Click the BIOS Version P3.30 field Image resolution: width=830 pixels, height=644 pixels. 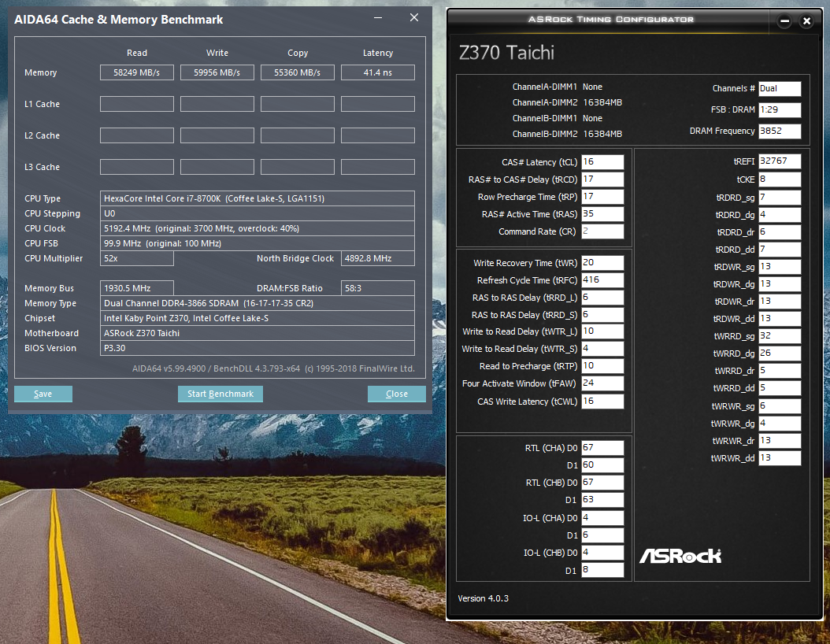point(258,348)
